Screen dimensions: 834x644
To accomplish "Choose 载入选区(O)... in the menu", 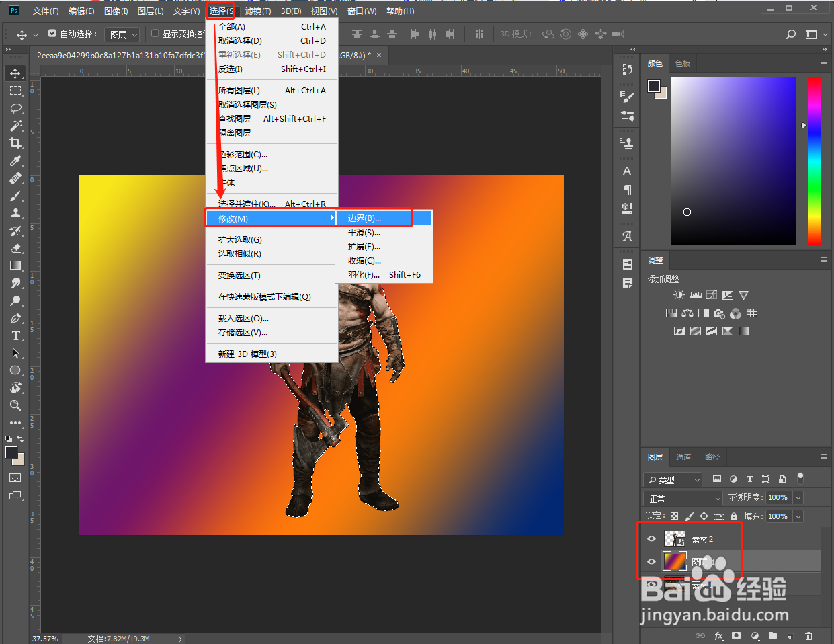I will click(272, 318).
